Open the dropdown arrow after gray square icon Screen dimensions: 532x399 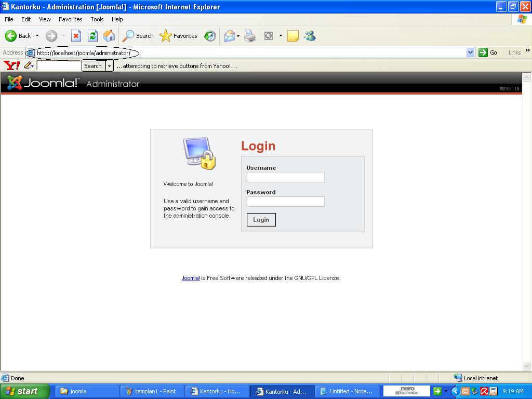pyautogui.click(x=281, y=36)
